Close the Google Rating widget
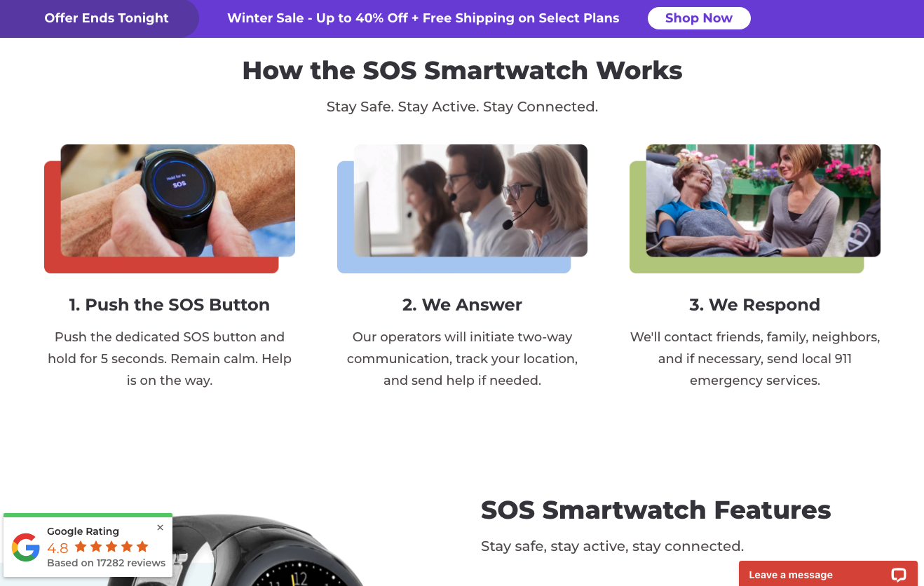Screen dimensions: 924x586 click(160, 528)
